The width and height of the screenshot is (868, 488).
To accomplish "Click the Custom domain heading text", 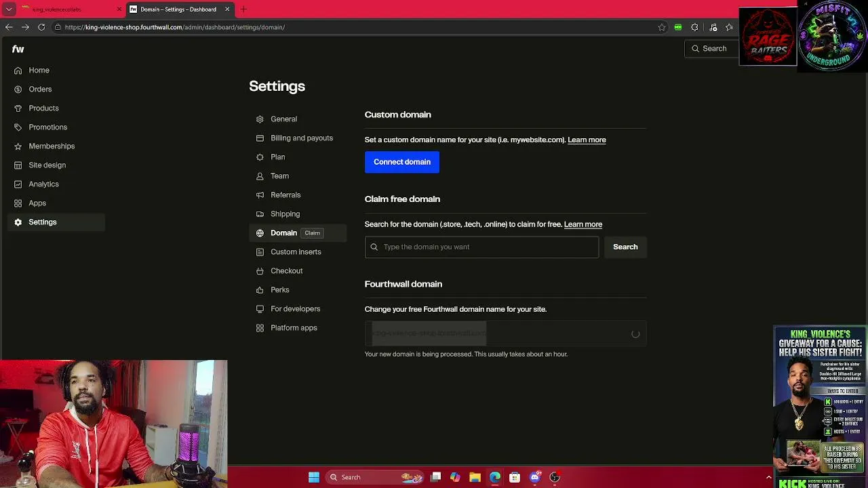I will 397,115.
